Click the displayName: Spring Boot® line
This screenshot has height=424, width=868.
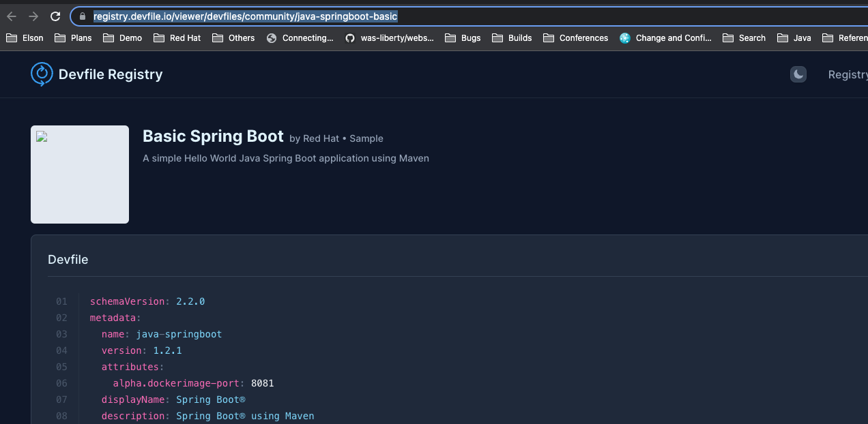pyautogui.click(x=173, y=399)
